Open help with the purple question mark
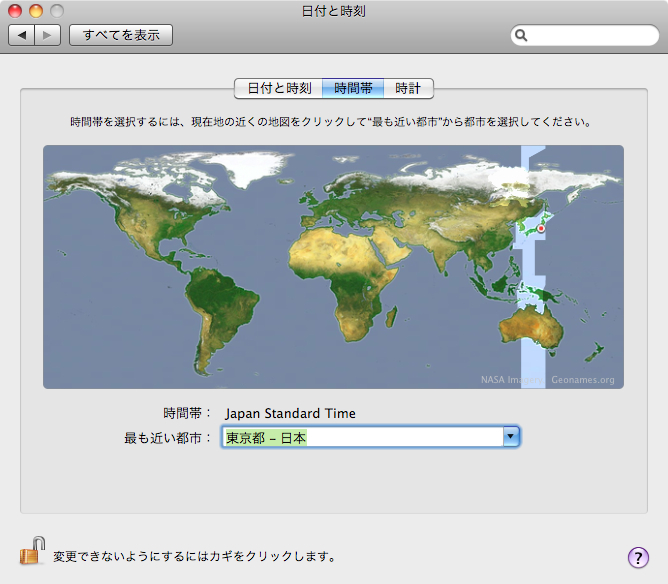Viewport: 668px width, 584px height. [638, 557]
